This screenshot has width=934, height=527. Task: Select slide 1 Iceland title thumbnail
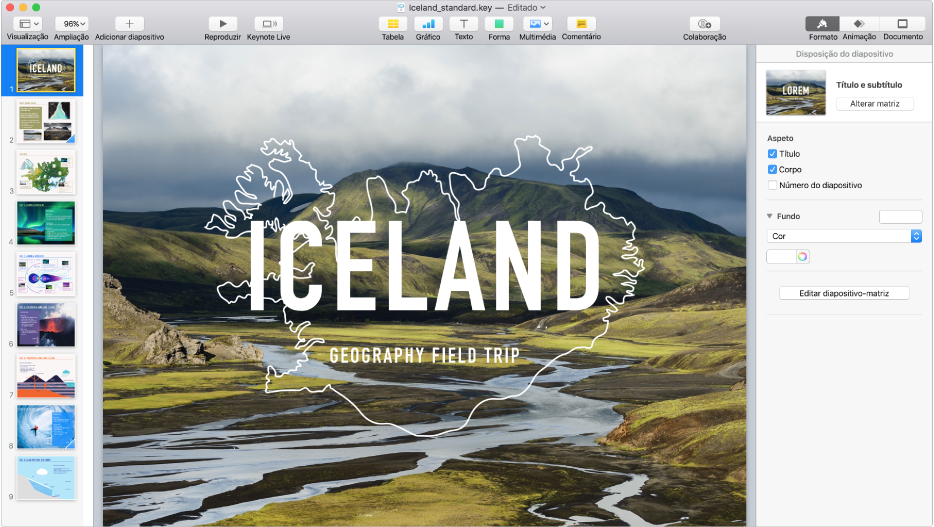pyautogui.click(x=46, y=70)
